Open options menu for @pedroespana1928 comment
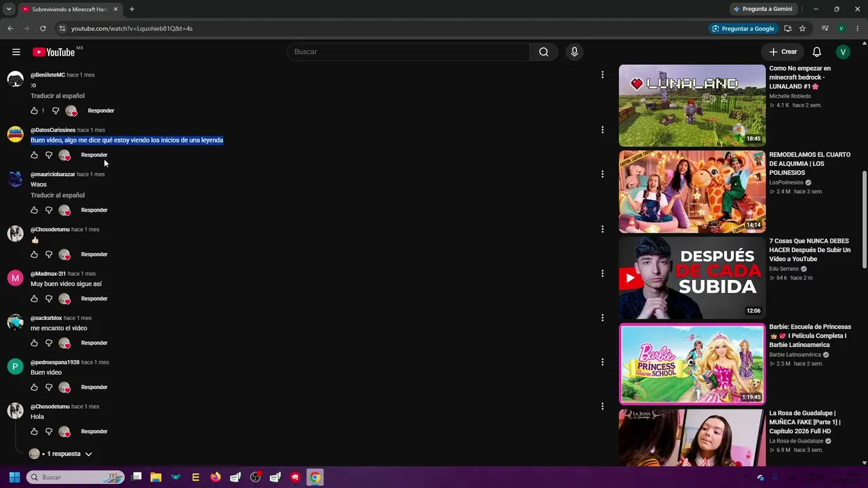The height and width of the screenshot is (488, 868). pyautogui.click(x=602, y=362)
